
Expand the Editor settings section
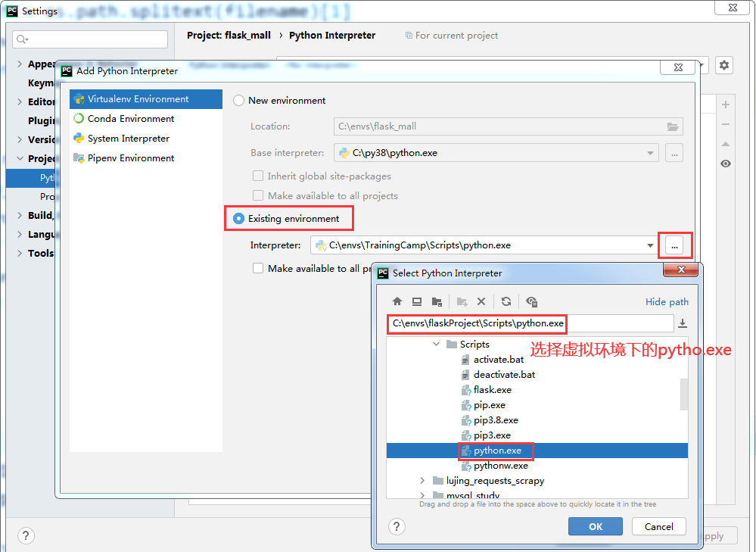click(19, 101)
